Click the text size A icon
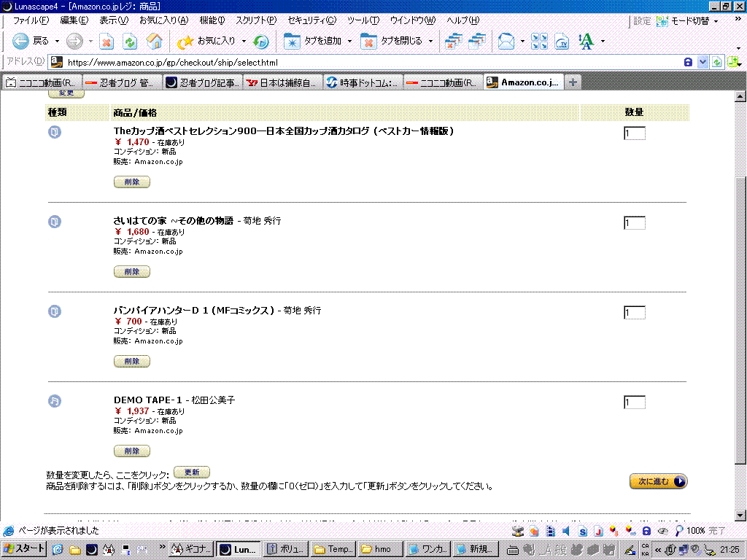747x560 pixels. point(586,42)
